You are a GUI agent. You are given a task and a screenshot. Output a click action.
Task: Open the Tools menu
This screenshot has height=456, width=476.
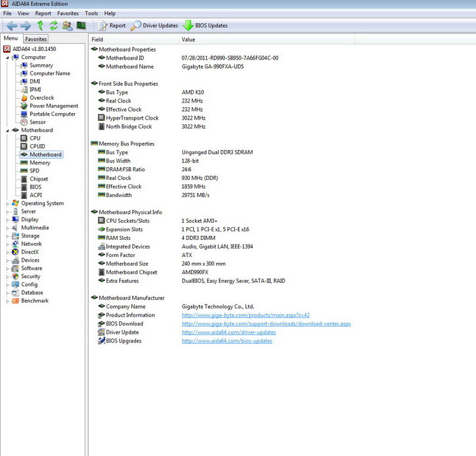91,13
